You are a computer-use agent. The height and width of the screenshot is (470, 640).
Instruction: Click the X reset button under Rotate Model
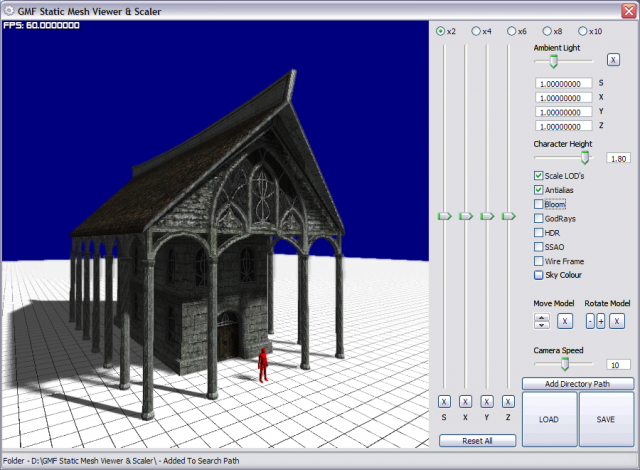tap(617, 321)
